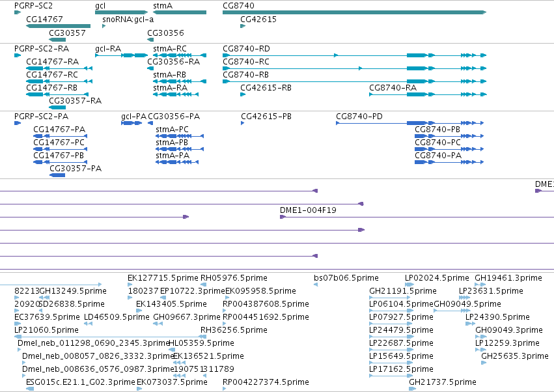Click the CG14767-PA protein label
554x392 pixels.
click(59, 130)
